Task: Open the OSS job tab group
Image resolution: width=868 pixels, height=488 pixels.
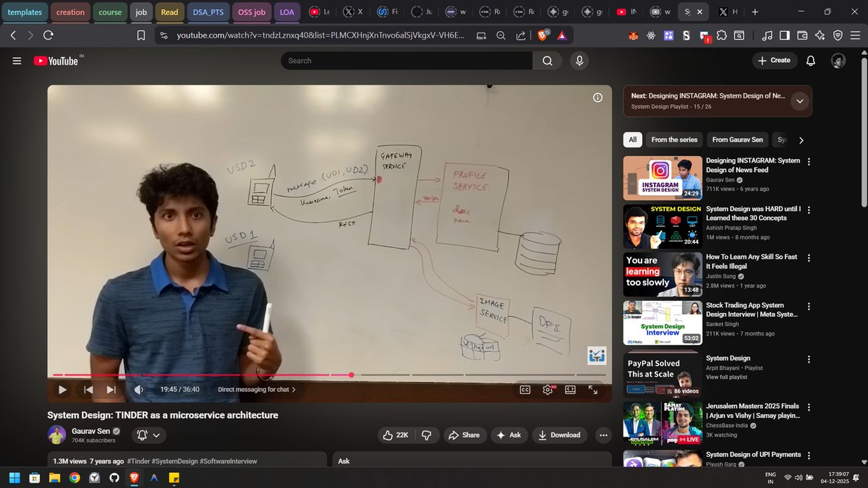Action: (x=251, y=12)
